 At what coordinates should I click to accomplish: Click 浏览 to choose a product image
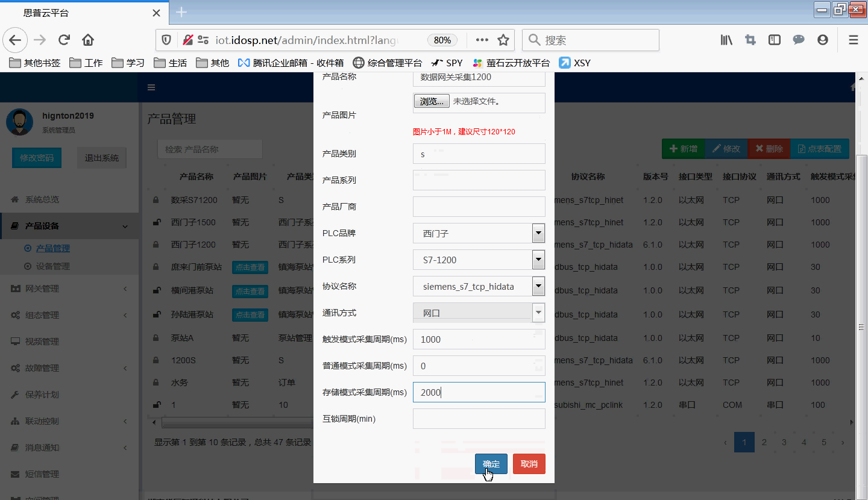click(x=431, y=102)
